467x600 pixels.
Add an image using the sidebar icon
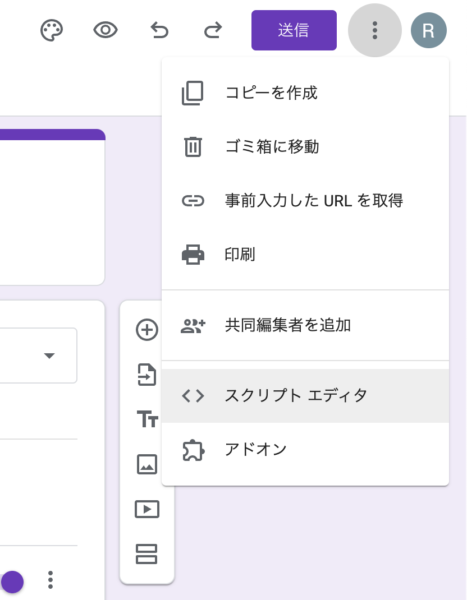coord(147,464)
